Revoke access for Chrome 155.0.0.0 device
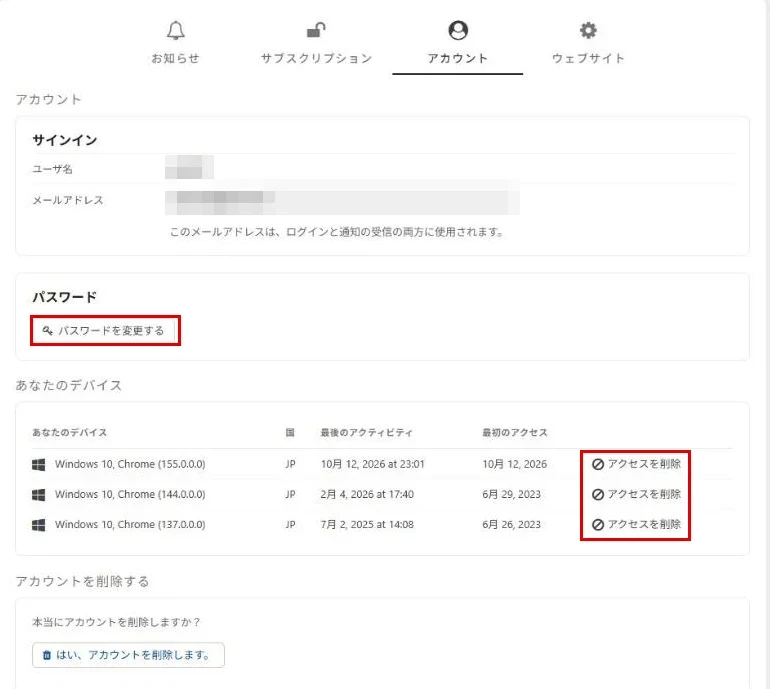770x689 pixels. click(x=636, y=464)
